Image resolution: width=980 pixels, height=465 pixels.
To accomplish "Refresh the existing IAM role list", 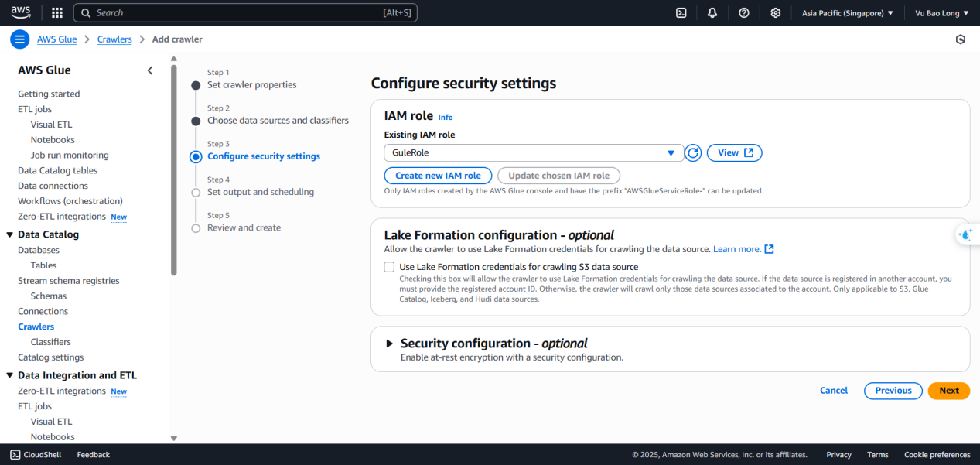I will pos(693,153).
